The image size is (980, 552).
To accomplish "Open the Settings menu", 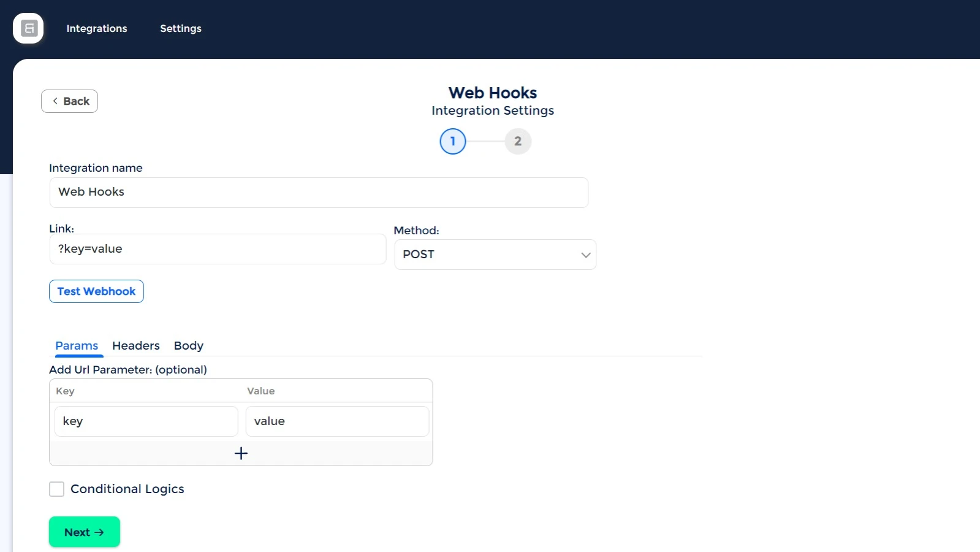I will [x=181, y=28].
